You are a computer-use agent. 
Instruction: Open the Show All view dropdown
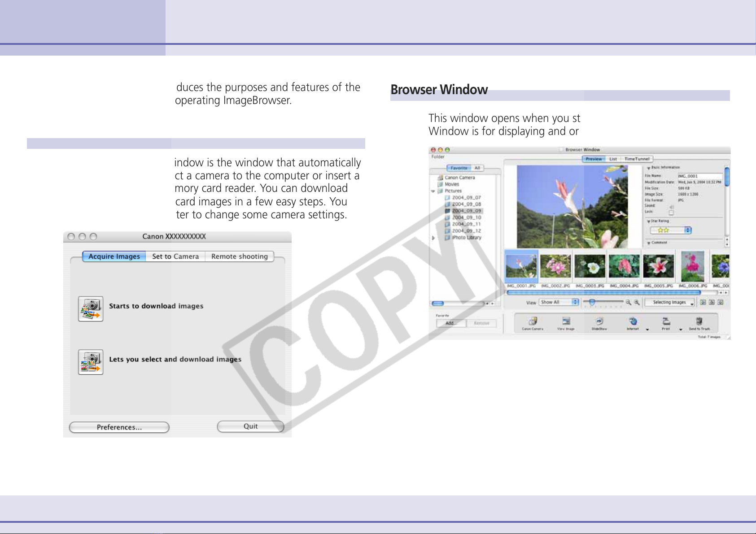pyautogui.click(x=559, y=302)
